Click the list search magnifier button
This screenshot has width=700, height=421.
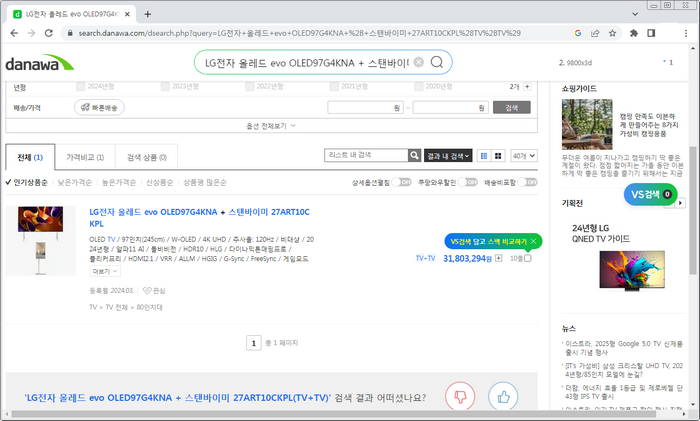pyautogui.click(x=415, y=155)
